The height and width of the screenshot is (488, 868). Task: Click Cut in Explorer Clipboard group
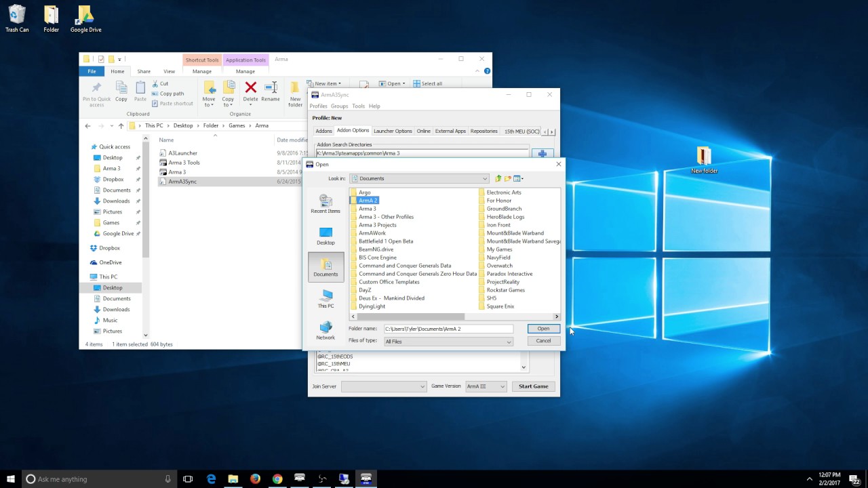(160, 83)
